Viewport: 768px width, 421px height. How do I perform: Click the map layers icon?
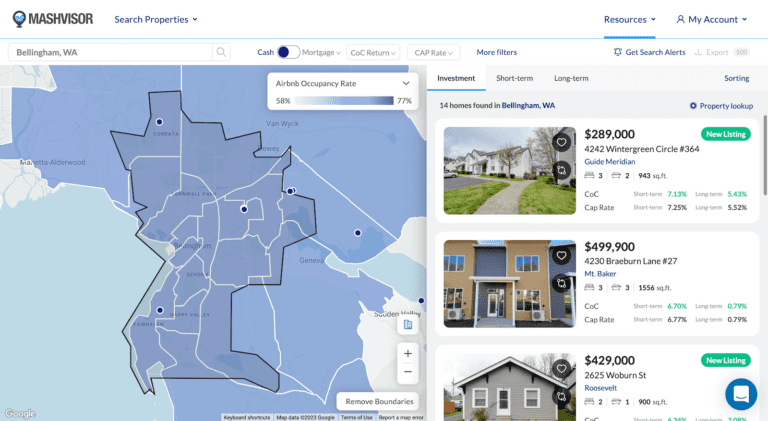(407, 325)
